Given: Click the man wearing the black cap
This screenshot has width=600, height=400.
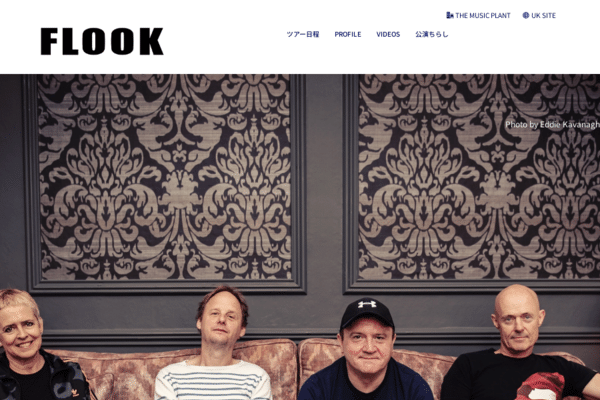Looking at the screenshot, I should (x=365, y=350).
